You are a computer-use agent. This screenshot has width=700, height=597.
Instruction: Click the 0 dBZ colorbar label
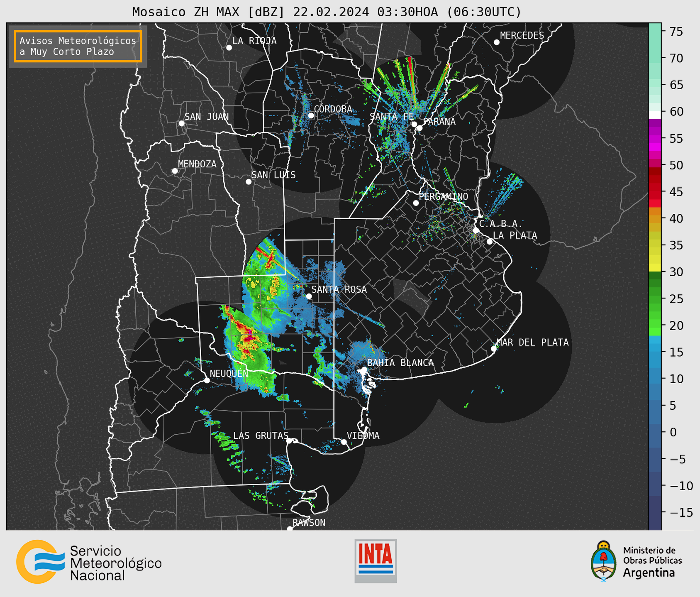click(673, 432)
